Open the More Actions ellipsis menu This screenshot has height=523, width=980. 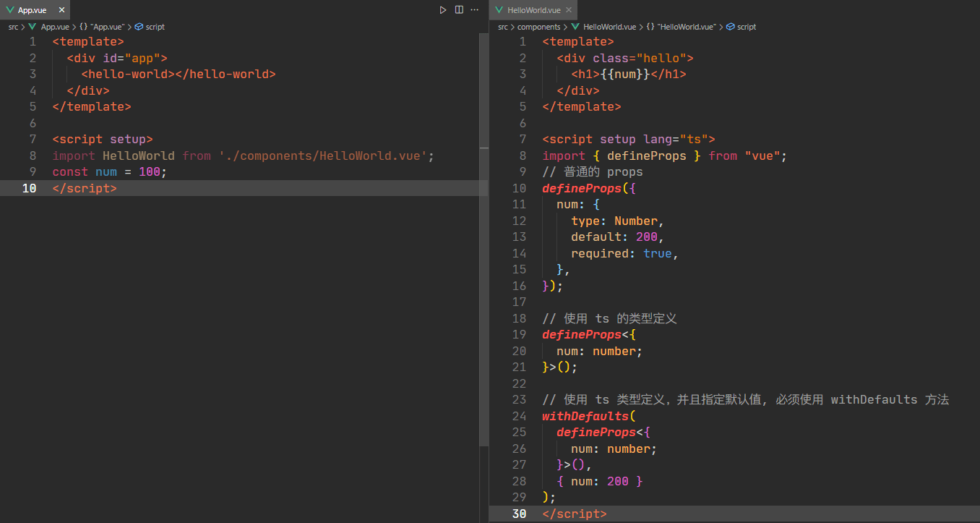click(x=475, y=10)
